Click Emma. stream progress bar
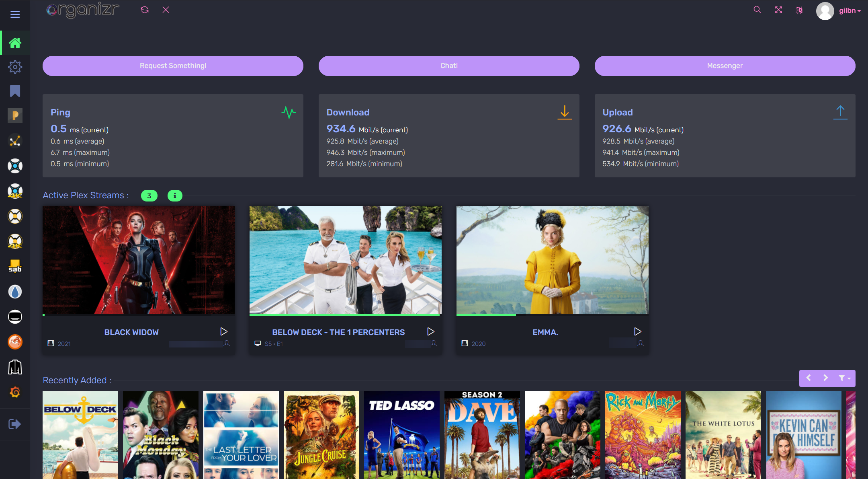Screen dimensions: 868x479 553,315
